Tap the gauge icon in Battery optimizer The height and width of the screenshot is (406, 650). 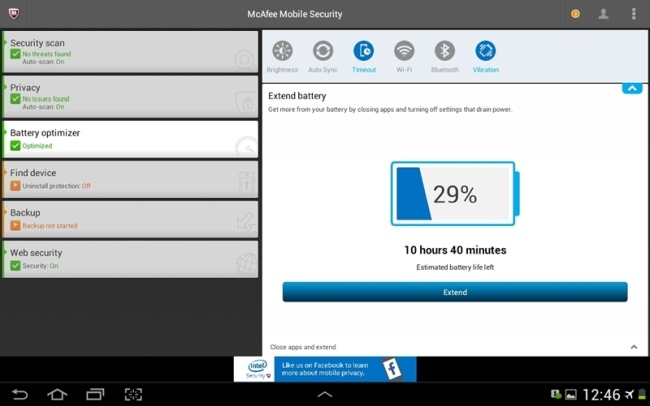pos(246,146)
